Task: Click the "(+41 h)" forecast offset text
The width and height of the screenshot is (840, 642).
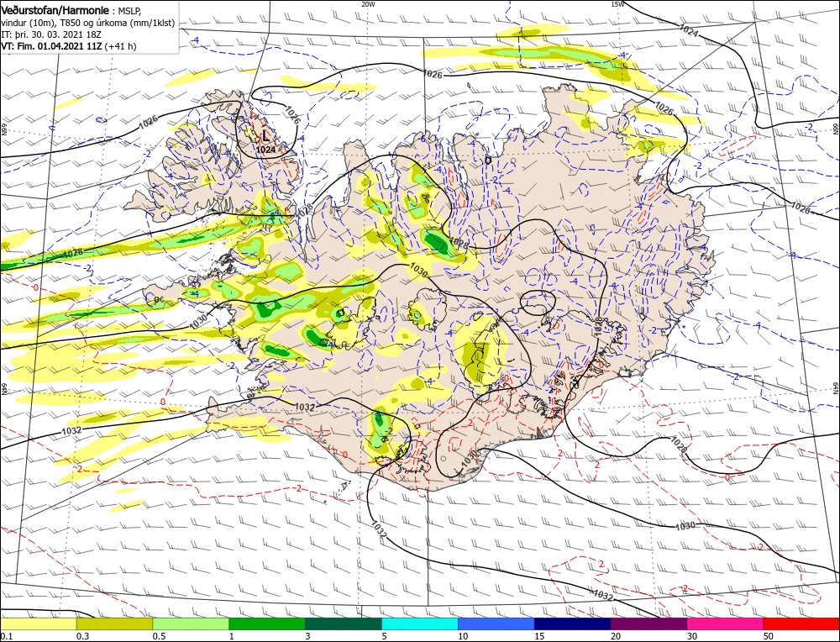Action: pos(120,46)
